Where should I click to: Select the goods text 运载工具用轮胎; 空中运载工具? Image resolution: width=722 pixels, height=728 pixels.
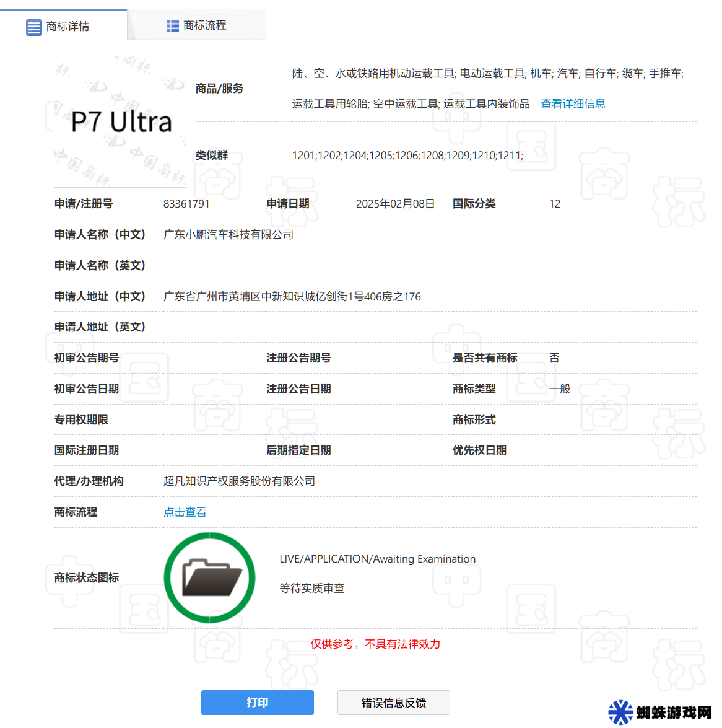pos(365,104)
